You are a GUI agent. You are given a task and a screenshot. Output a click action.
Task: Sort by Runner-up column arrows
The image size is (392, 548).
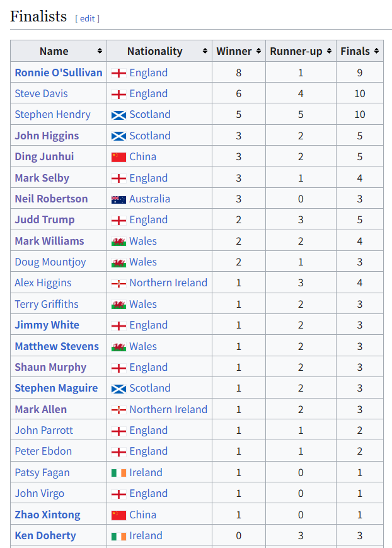(x=330, y=51)
